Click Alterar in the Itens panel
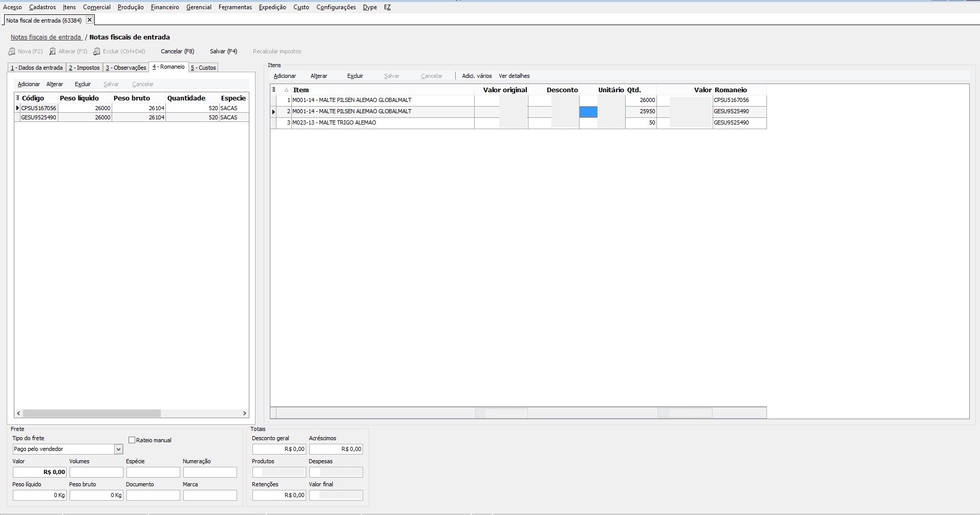The image size is (980, 515). click(x=318, y=76)
